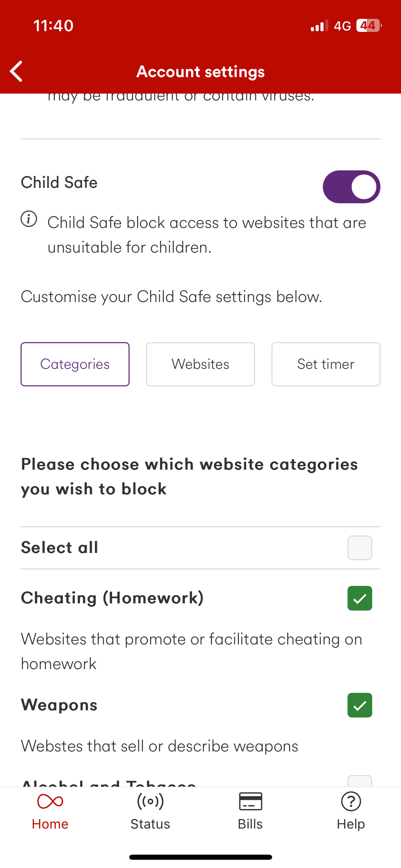Tap the iOS home indicator bar
The width and height of the screenshot is (401, 868).
click(200, 857)
